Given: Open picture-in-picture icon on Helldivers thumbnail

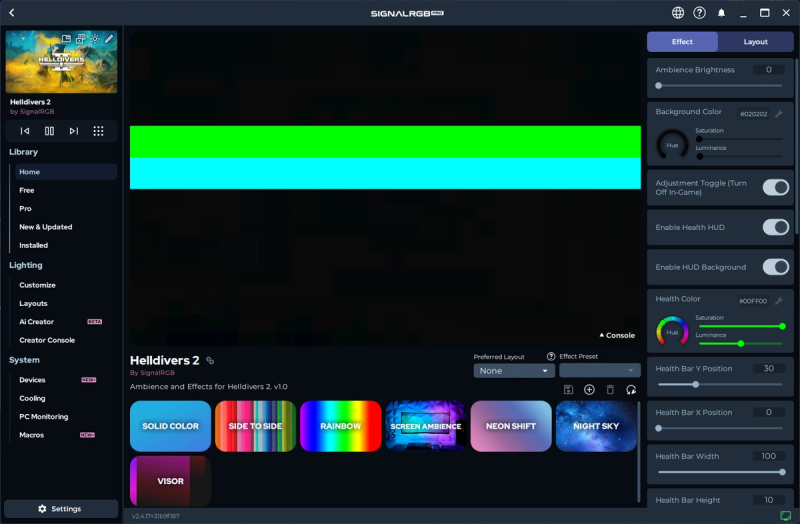Looking at the screenshot, I should point(66,38).
